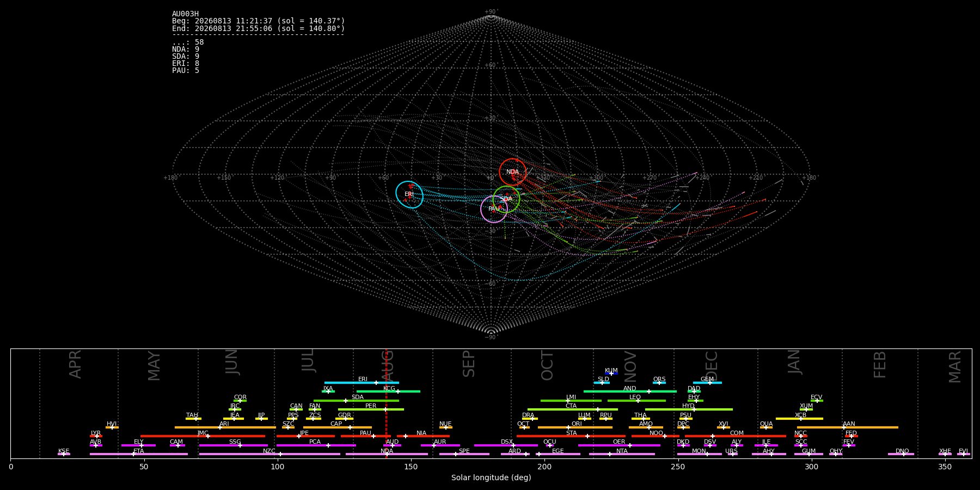Click the +90 north pole label
Image resolution: width=980 pixels, height=490 pixels.
(491, 12)
